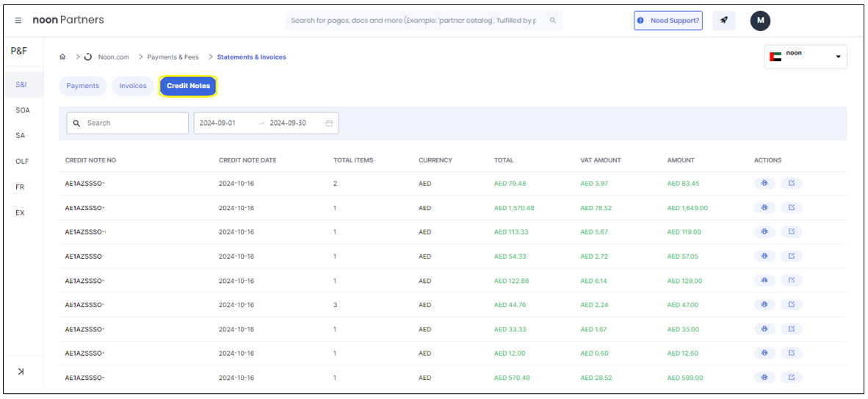Click the CREDIT NOTE DATE column header
The image size is (868, 399).
coord(247,160)
